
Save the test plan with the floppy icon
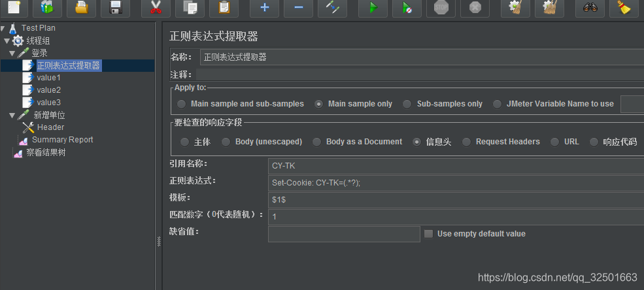[x=116, y=8]
